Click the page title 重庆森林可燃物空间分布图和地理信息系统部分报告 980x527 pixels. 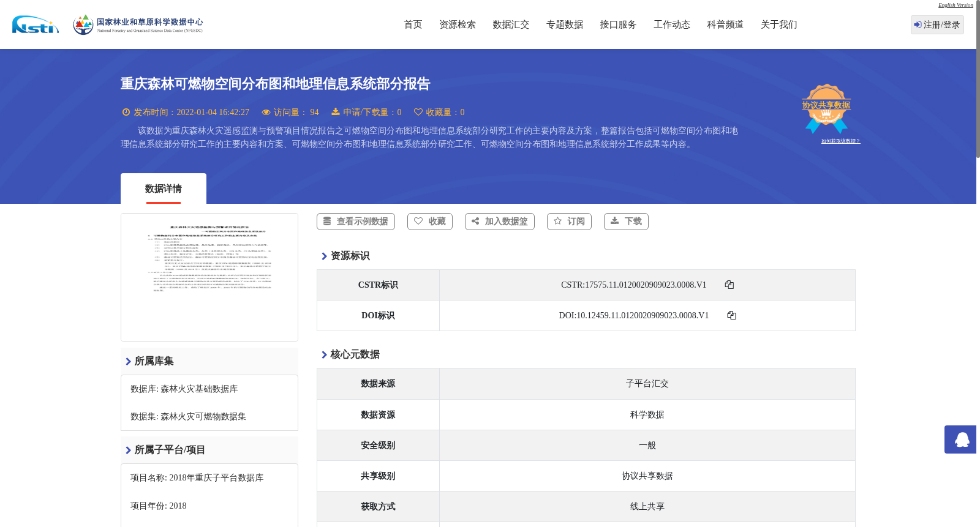tap(276, 84)
